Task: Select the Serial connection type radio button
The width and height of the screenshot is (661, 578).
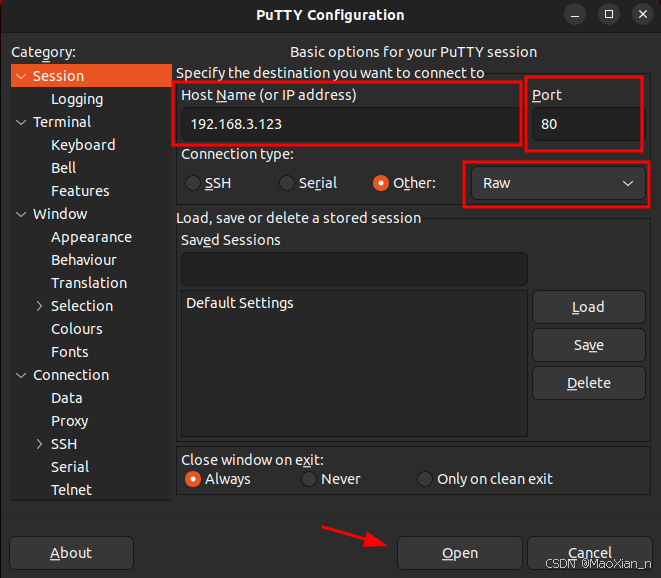Action: 287,183
